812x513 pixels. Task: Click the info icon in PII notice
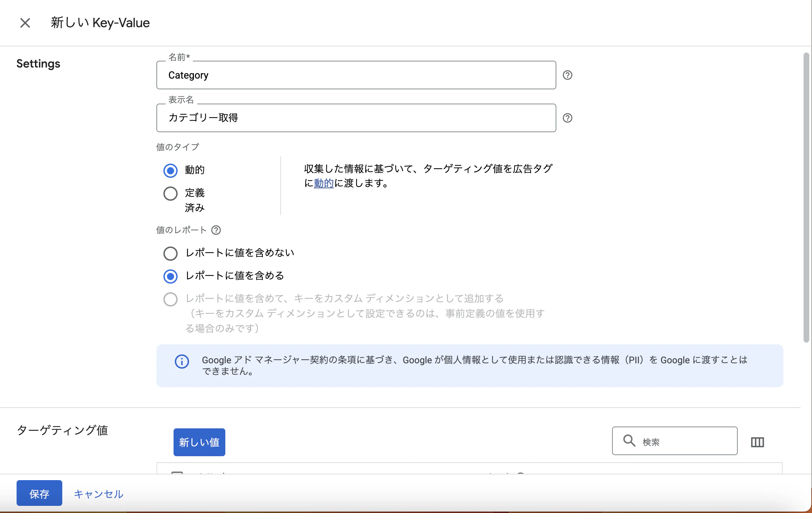(x=182, y=362)
